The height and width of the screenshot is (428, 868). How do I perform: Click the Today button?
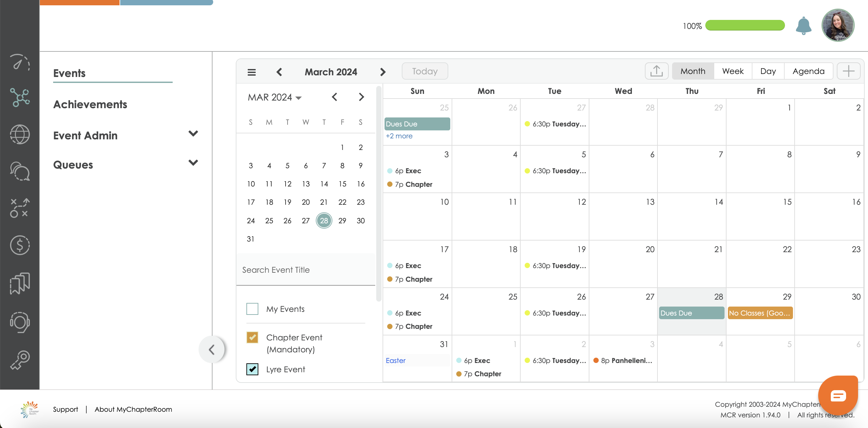pyautogui.click(x=425, y=71)
